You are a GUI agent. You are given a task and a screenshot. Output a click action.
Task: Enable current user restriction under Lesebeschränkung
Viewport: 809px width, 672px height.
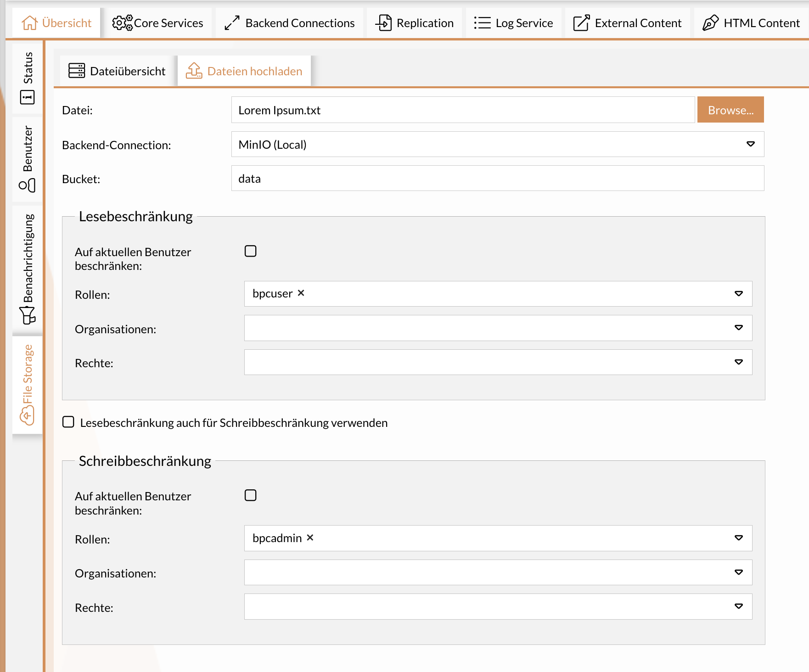coord(251,251)
